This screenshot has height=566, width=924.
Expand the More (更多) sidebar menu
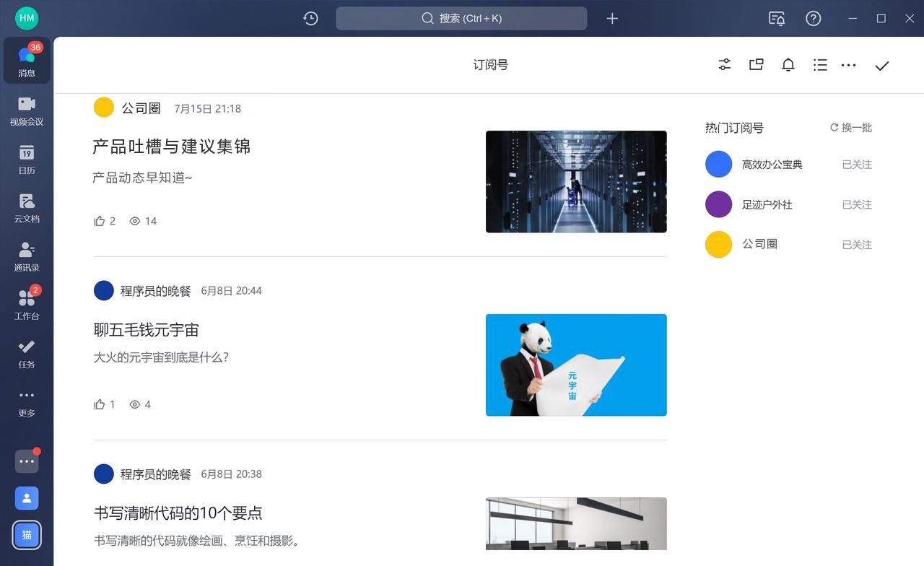coord(27,403)
